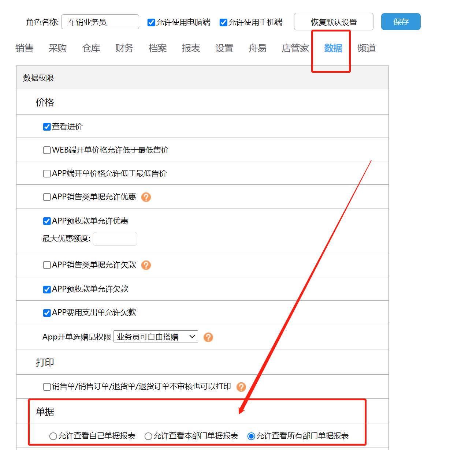This screenshot has height=450, width=476.
Task: Uncheck the 查看进价 checkbox
Action: point(47,127)
